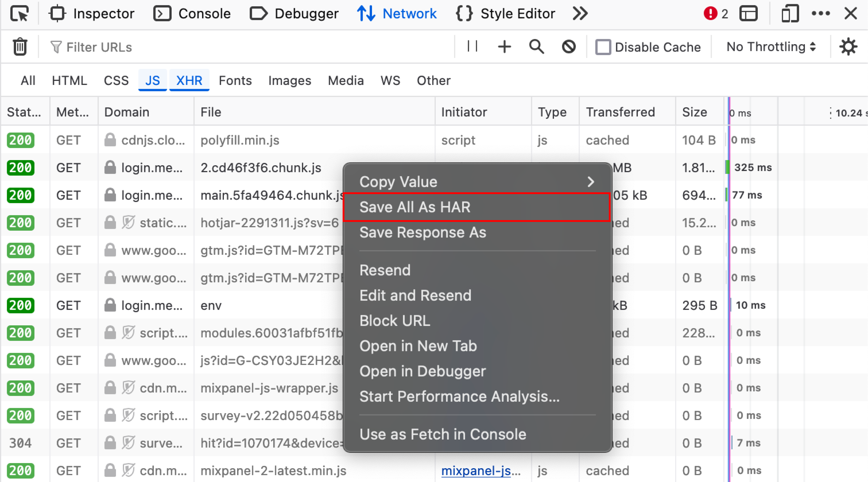868x482 pixels.
Task: Toggle the Images filter
Action: (x=290, y=81)
